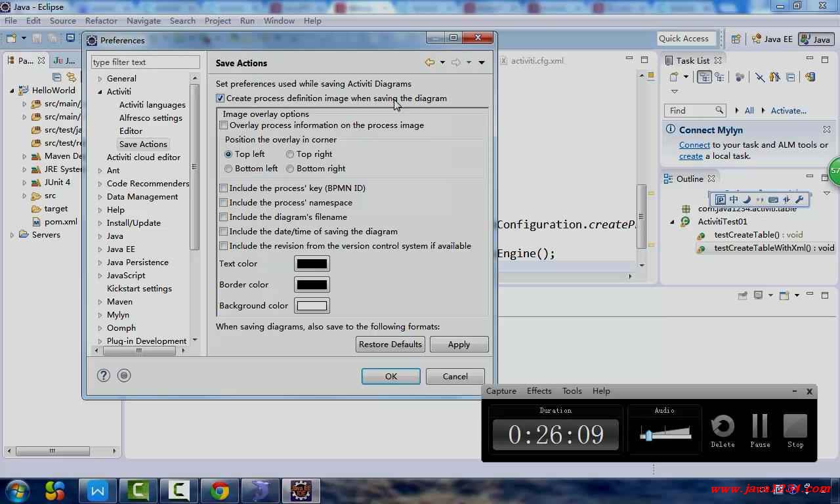Enable Overlay process information on the process image
The height and width of the screenshot is (504, 840).
click(x=224, y=125)
